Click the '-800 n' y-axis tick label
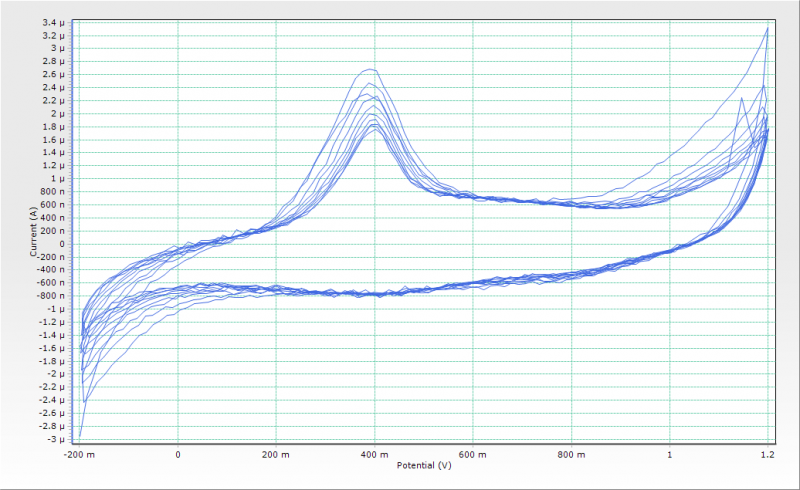 point(51,296)
